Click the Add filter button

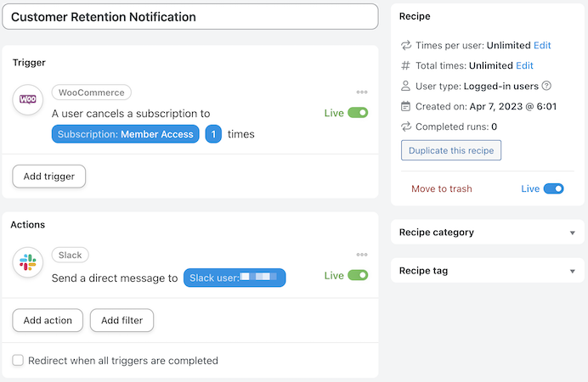pyautogui.click(x=122, y=320)
